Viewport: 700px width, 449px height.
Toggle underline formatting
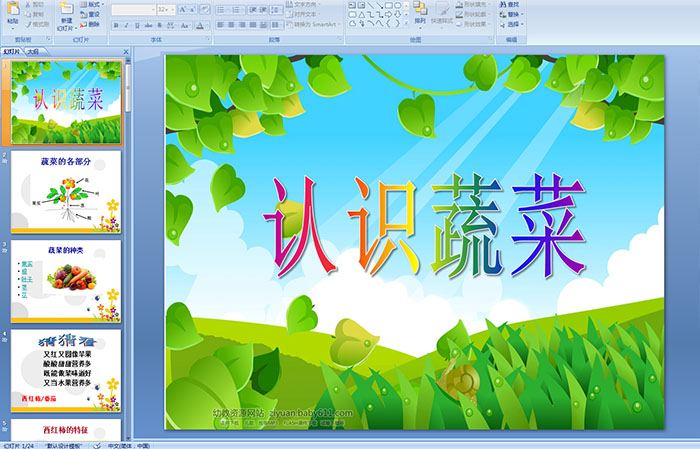tap(137, 25)
